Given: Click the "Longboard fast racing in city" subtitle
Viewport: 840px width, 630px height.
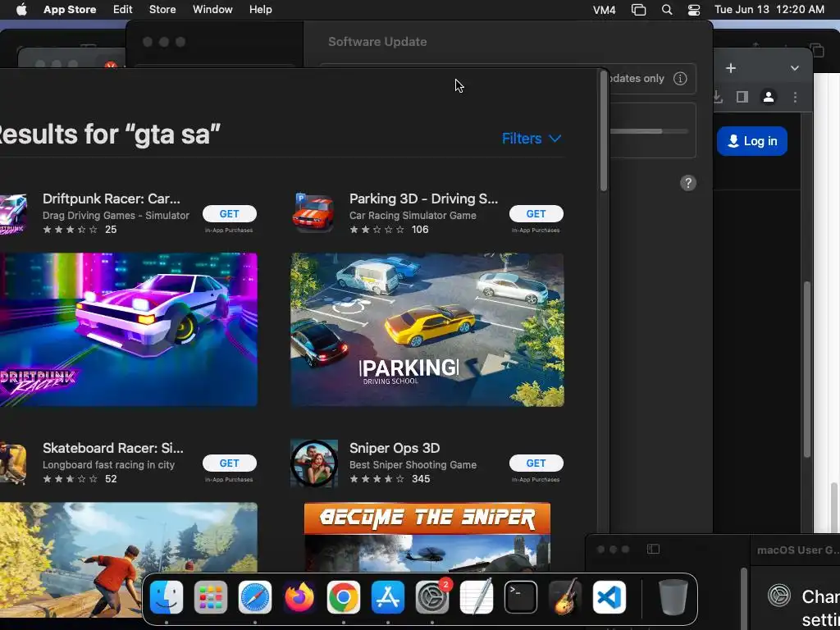Looking at the screenshot, I should coord(109,465).
